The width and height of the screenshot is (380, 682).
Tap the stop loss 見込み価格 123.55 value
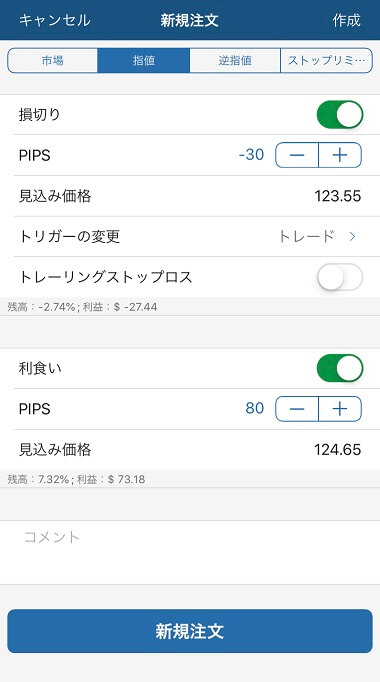[338, 196]
